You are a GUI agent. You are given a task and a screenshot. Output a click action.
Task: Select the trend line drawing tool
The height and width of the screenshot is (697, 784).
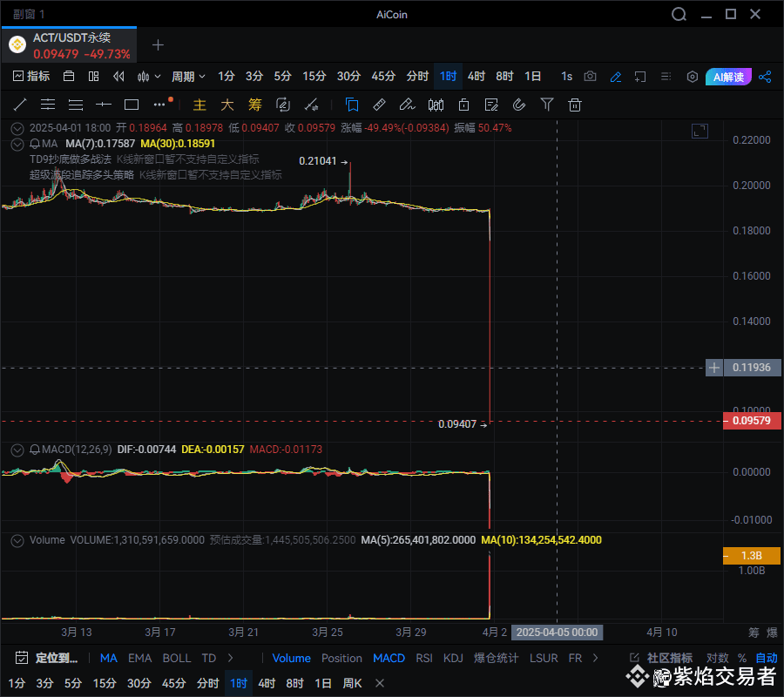20,105
